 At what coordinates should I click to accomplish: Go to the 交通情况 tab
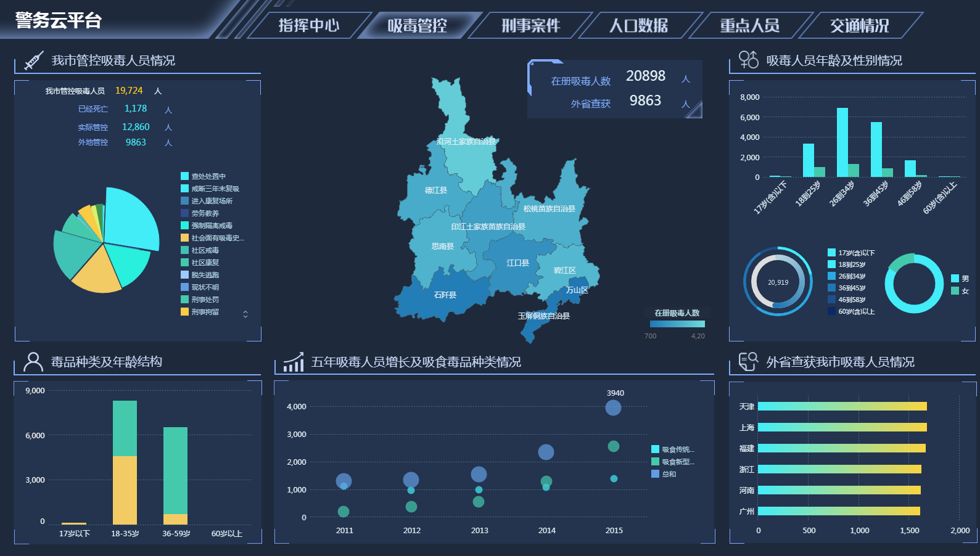coord(859,25)
